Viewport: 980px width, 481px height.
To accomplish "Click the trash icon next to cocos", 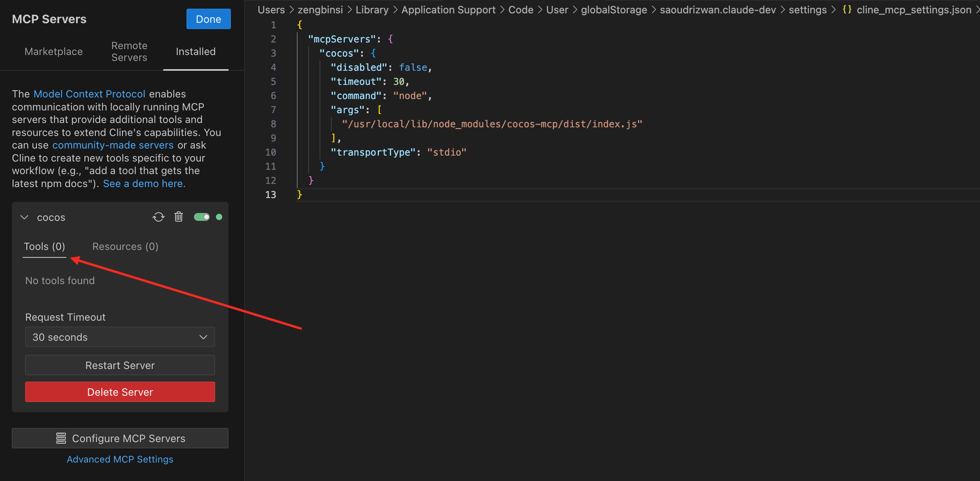I will tap(179, 217).
